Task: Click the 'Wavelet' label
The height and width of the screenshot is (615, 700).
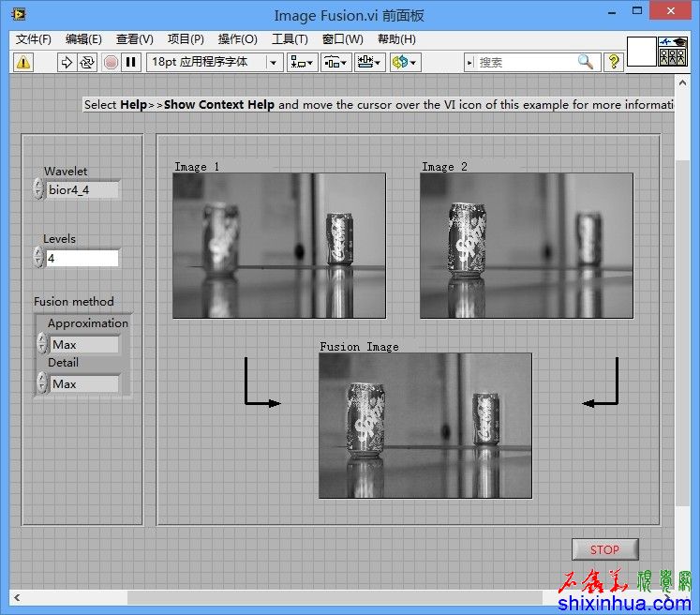Action: tap(66, 171)
